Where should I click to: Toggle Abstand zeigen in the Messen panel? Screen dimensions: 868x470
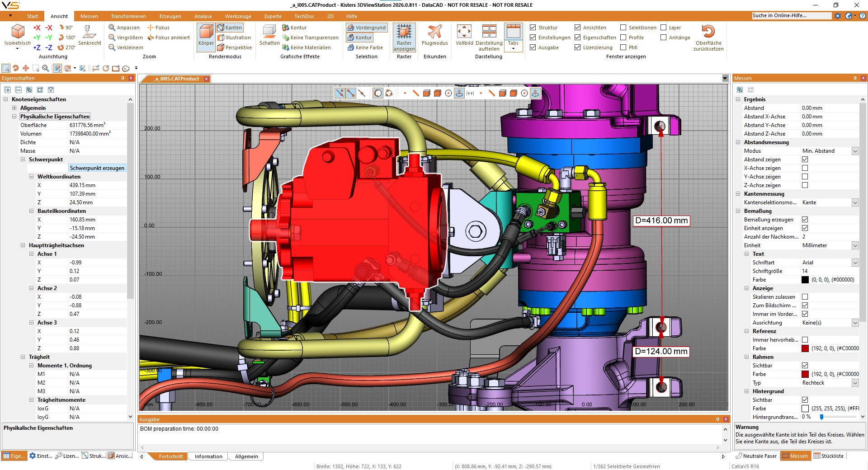click(x=804, y=159)
